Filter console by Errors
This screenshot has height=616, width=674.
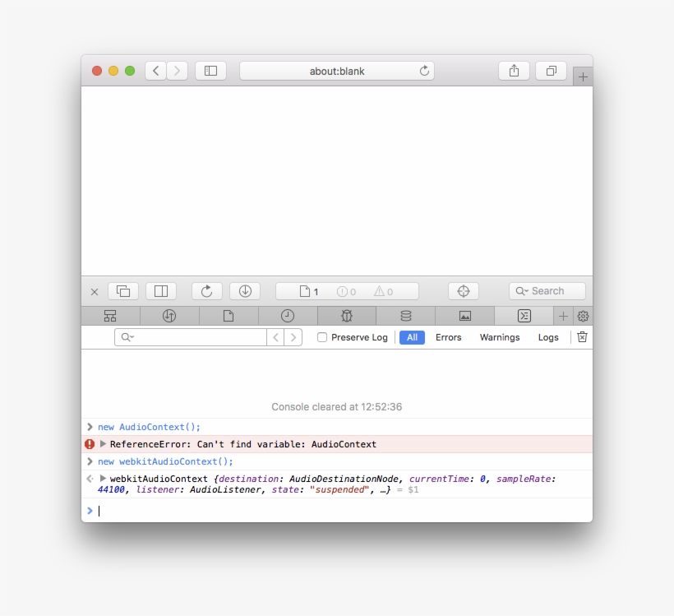point(448,337)
